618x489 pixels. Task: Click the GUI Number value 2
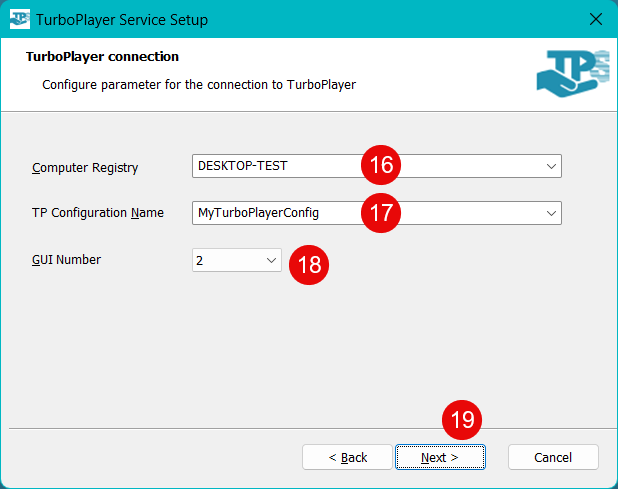(200, 260)
